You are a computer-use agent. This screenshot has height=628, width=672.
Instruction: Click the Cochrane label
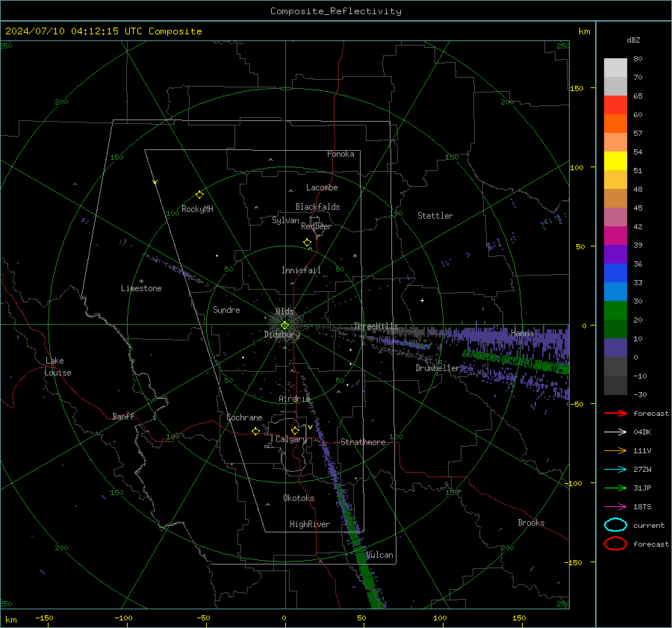(x=244, y=417)
